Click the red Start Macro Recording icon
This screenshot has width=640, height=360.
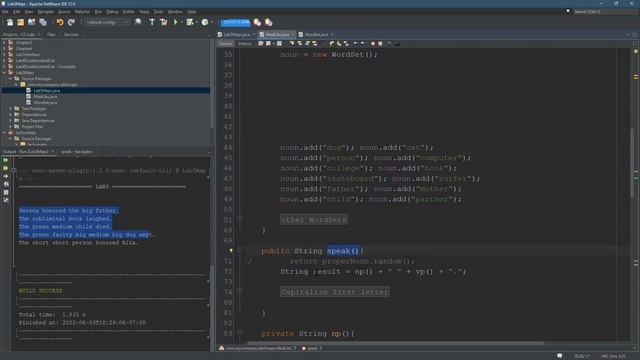coord(373,44)
